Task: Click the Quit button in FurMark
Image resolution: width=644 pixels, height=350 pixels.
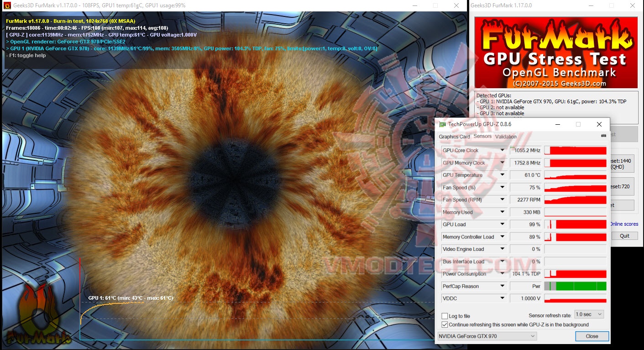Action: point(624,236)
